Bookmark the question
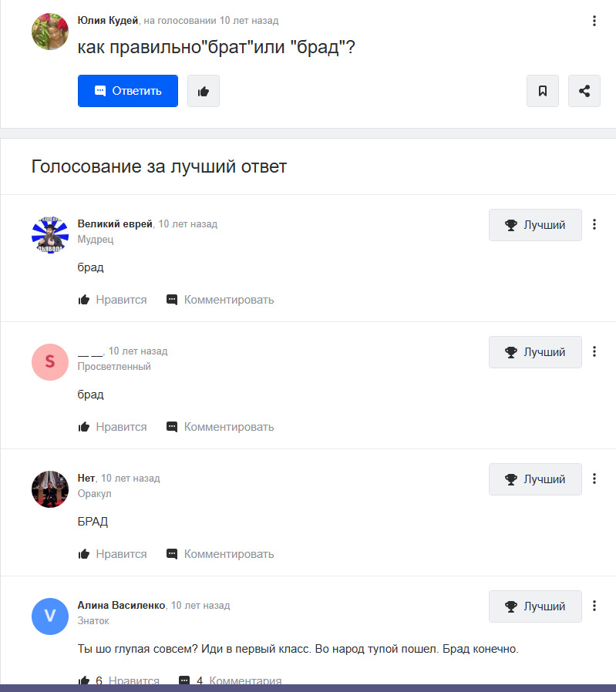616x692 pixels. click(542, 91)
